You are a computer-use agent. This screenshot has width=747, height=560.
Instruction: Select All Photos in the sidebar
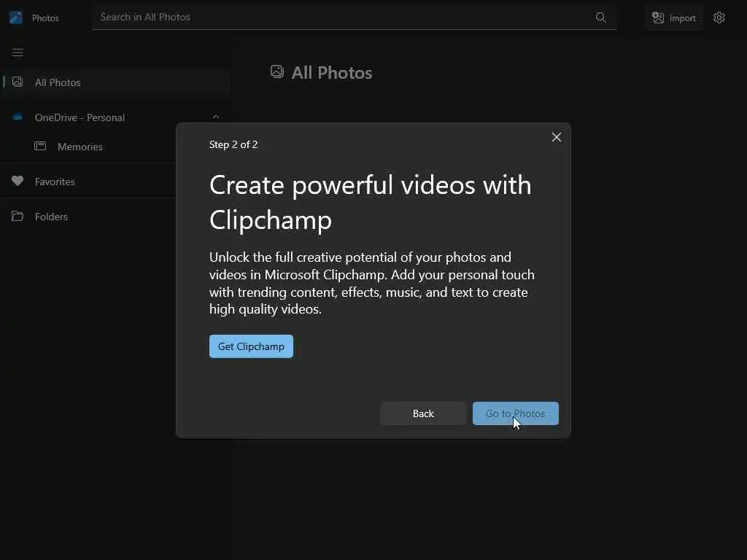pyautogui.click(x=116, y=82)
